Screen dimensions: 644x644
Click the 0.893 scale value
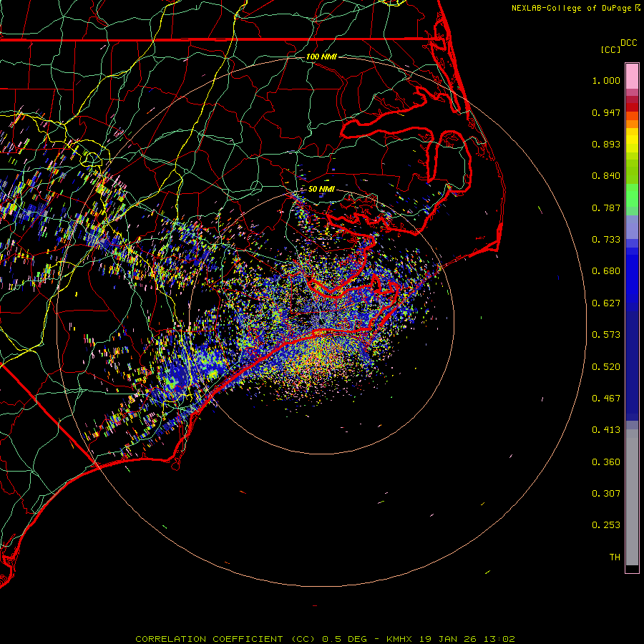coord(606,144)
